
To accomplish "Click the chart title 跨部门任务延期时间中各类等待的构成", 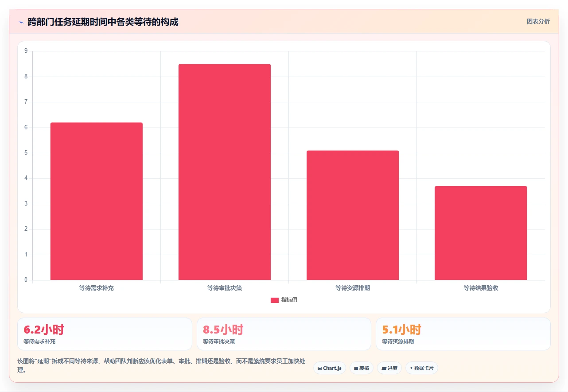I will (103, 22).
